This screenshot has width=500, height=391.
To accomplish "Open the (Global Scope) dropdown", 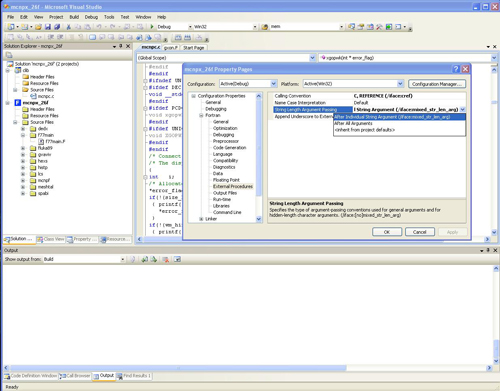I will point(312,58).
